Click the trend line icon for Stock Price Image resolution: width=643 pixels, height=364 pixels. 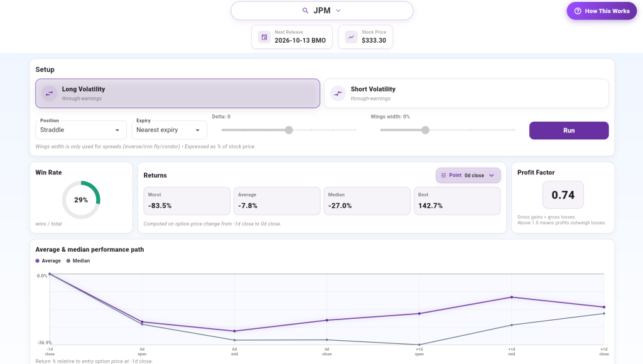(x=352, y=37)
